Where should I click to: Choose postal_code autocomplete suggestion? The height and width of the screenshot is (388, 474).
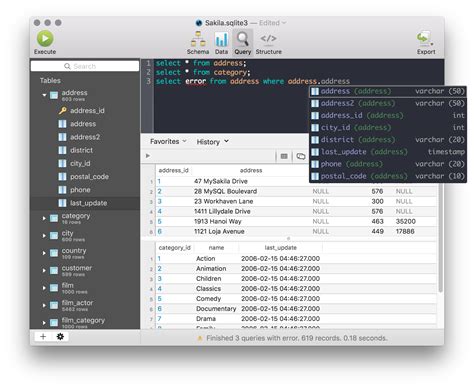point(388,176)
